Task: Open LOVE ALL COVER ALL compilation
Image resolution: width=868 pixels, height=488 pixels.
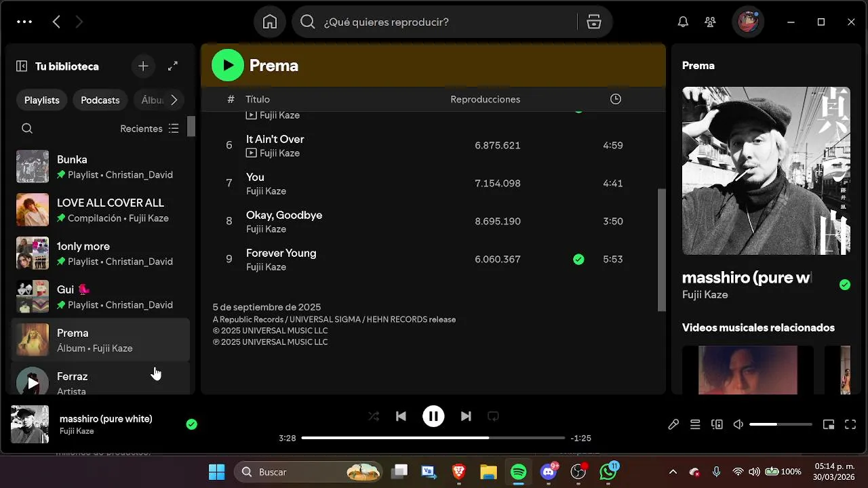Action: 100,210
